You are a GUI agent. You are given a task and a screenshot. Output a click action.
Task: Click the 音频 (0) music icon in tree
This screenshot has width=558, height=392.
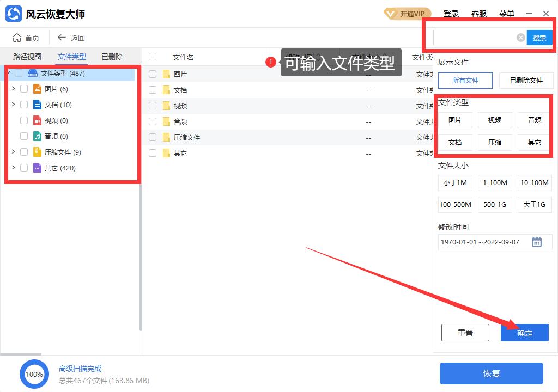point(38,136)
